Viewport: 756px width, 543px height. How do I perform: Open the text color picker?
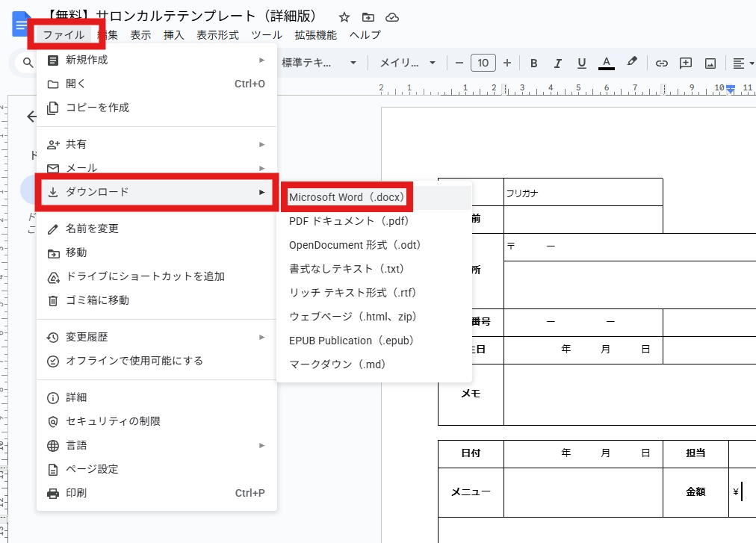point(607,63)
